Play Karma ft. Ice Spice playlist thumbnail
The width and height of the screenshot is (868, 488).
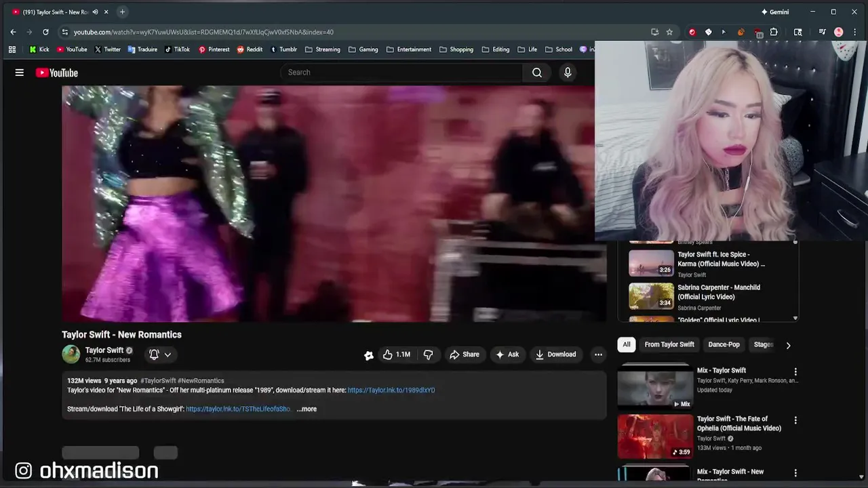pyautogui.click(x=651, y=264)
